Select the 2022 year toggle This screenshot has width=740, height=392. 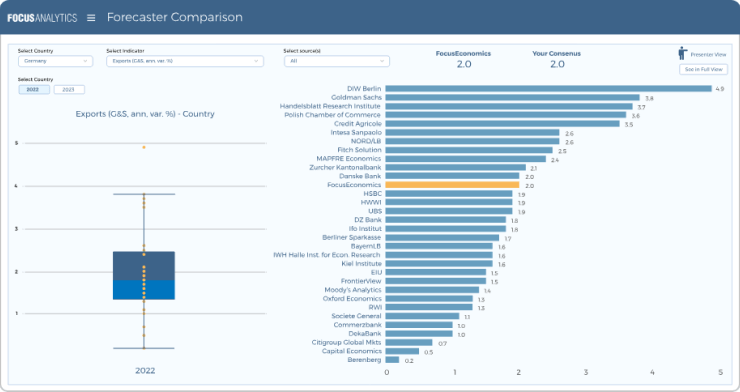pos(34,90)
